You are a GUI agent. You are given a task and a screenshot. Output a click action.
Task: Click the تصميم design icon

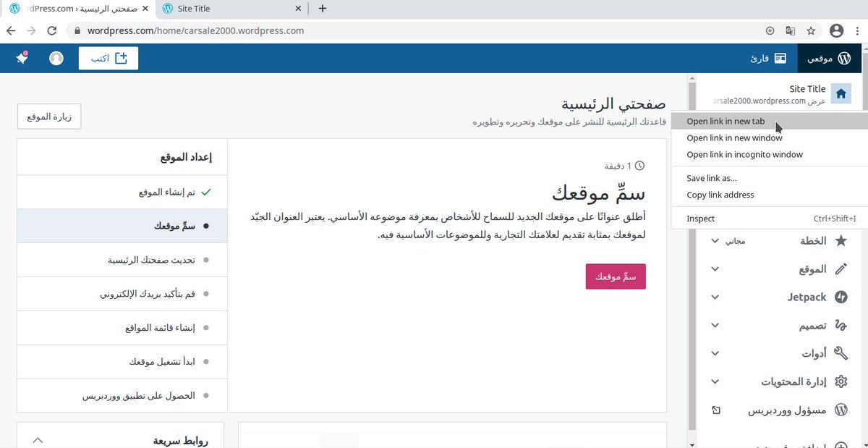pyautogui.click(x=841, y=326)
